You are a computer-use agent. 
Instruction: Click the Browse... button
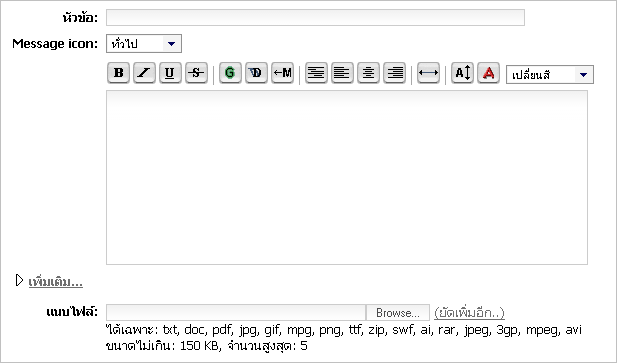(398, 313)
